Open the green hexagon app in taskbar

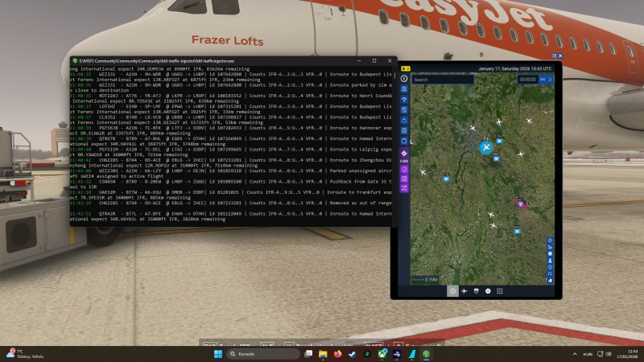427,354
